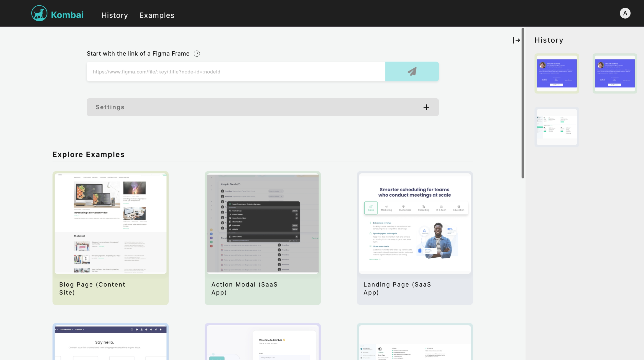Open the Kombai brand name link

point(67,15)
